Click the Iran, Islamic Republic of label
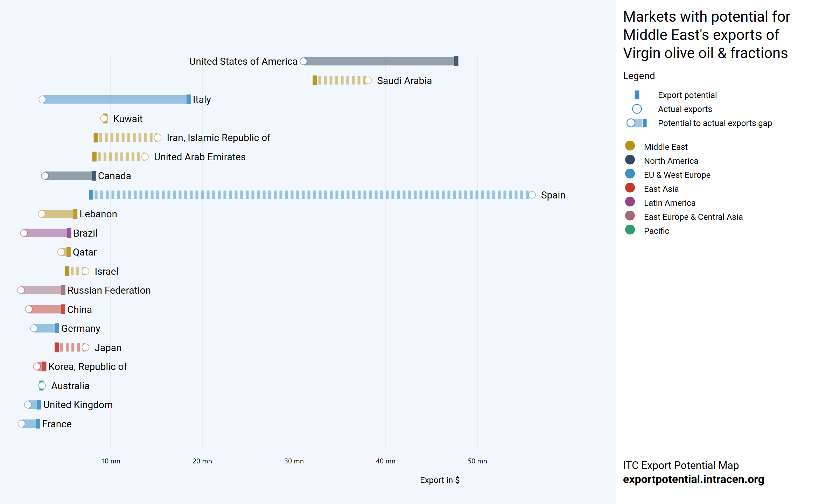 tap(218, 138)
